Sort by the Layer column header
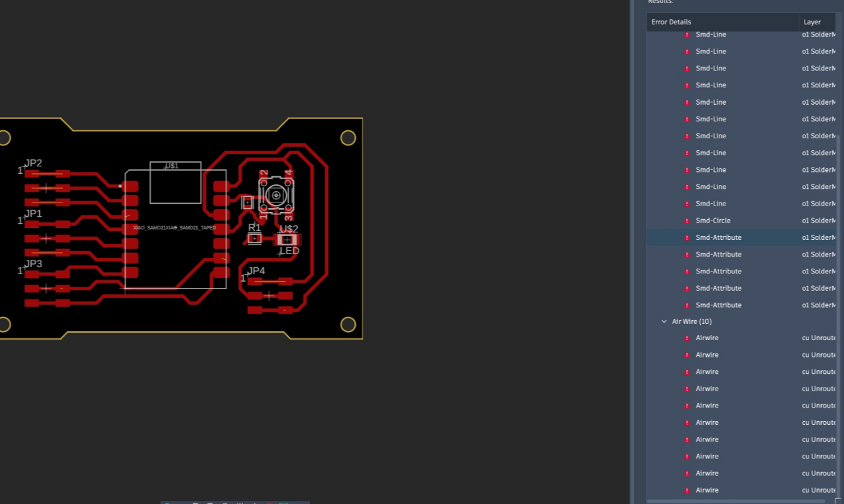The width and height of the screenshot is (844, 504). (x=817, y=22)
